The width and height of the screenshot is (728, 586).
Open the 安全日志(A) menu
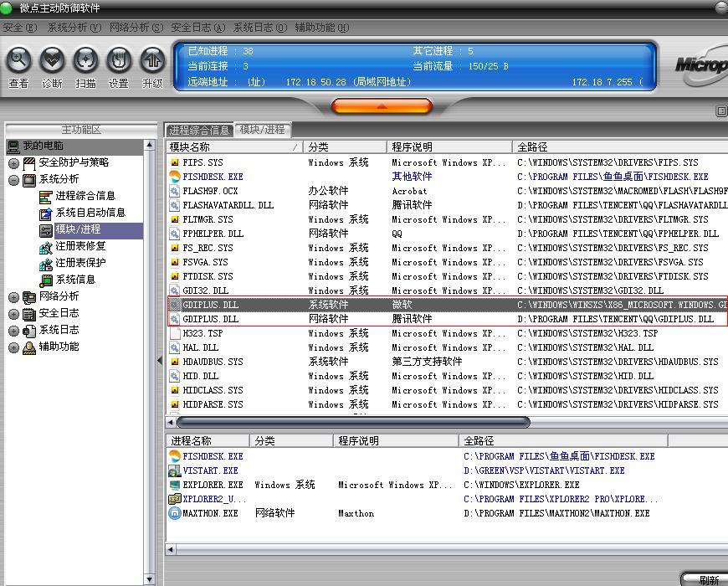[198, 28]
